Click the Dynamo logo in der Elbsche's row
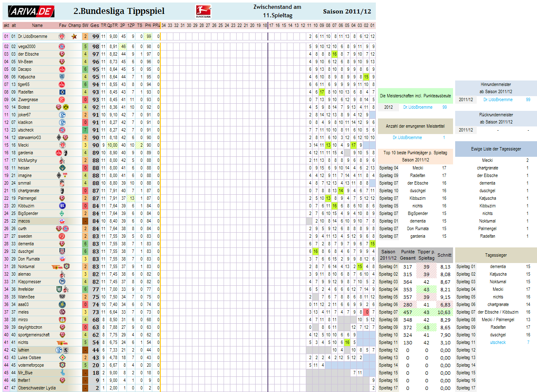 pos(62,54)
